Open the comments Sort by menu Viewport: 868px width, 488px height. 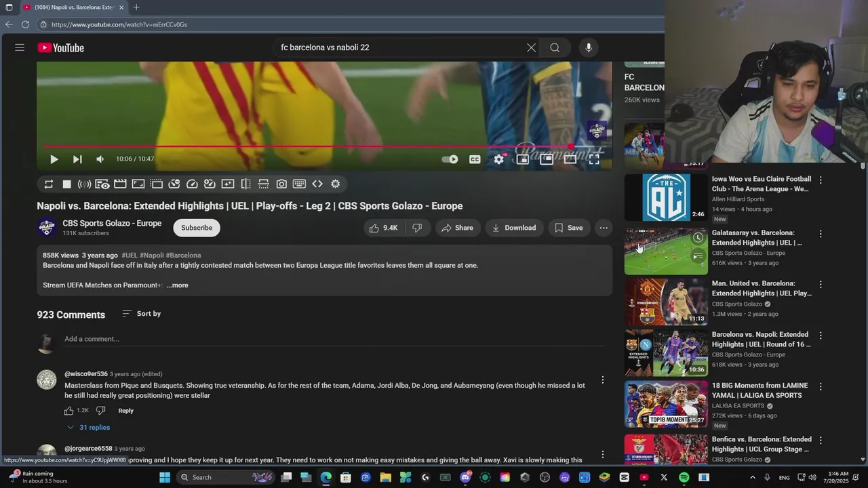[x=141, y=314]
